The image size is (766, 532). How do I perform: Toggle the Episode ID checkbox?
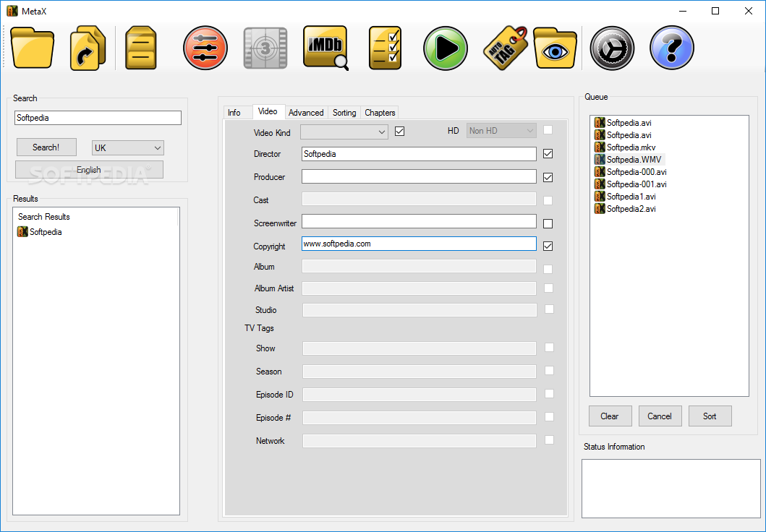pyautogui.click(x=549, y=393)
